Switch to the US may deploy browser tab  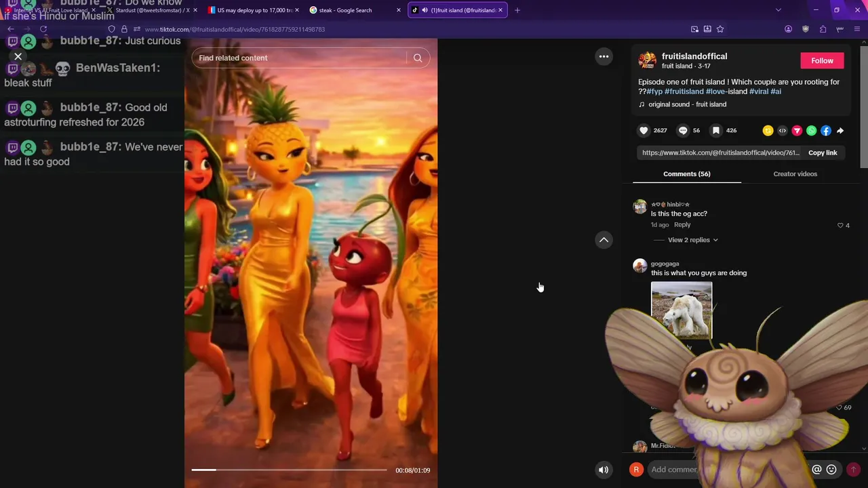(254, 10)
